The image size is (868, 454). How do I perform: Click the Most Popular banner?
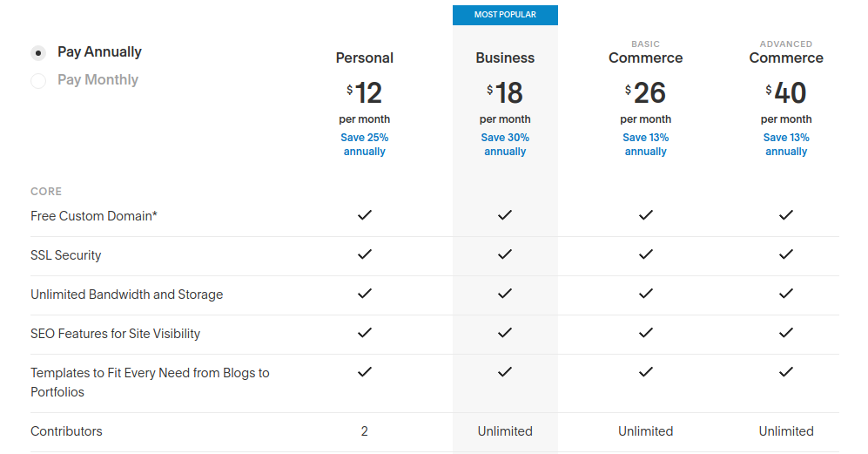pos(505,15)
